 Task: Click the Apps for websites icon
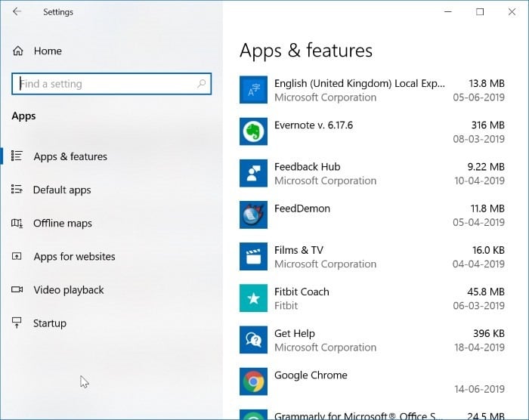(17, 256)
